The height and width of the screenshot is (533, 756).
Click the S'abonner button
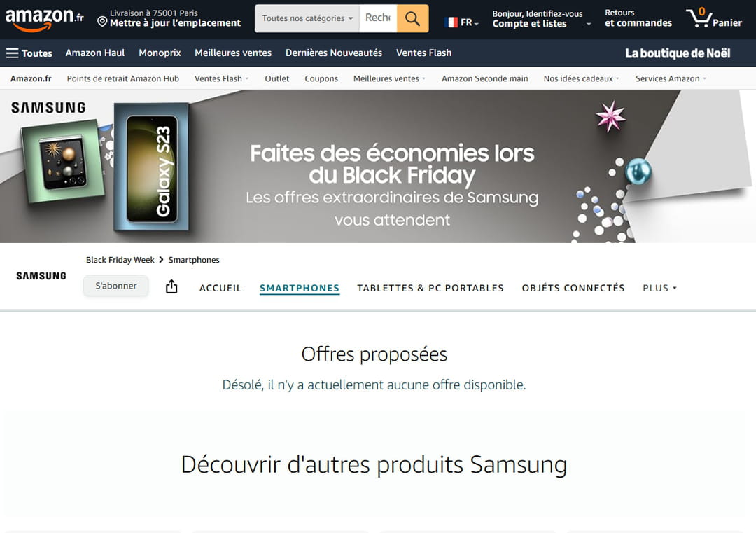pos(115,286)
